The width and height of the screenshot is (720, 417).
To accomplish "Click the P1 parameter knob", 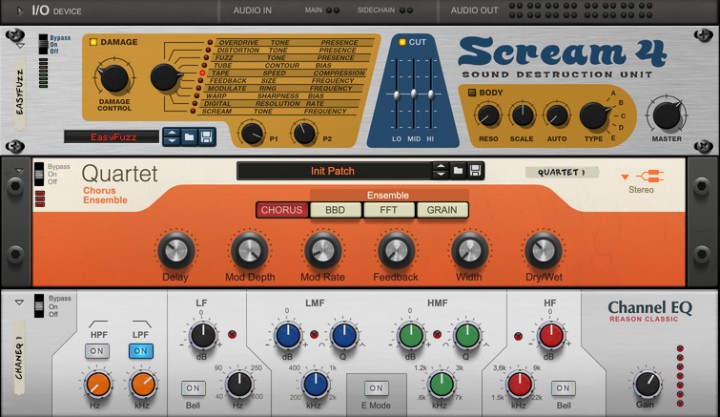I will click(252, 133).
